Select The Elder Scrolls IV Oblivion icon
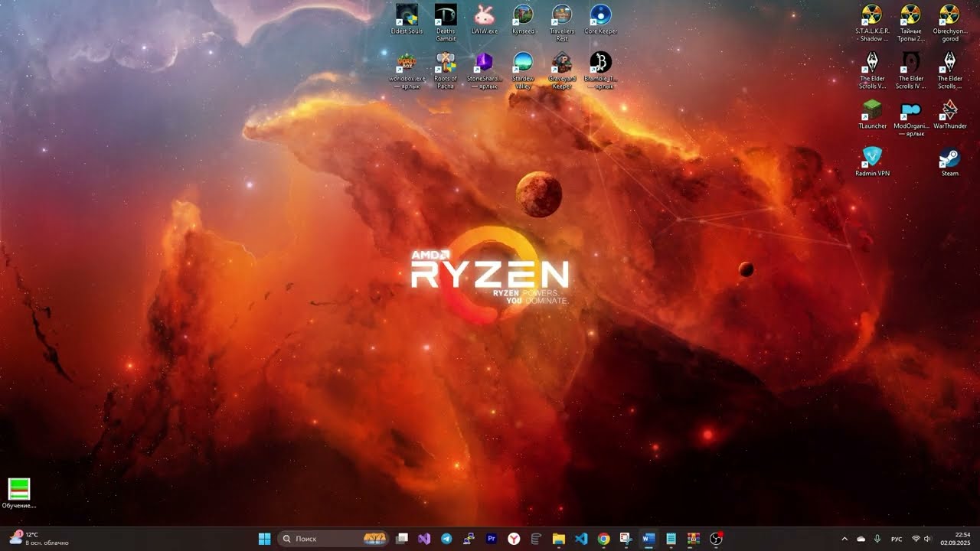 click(x=910, y=70)
